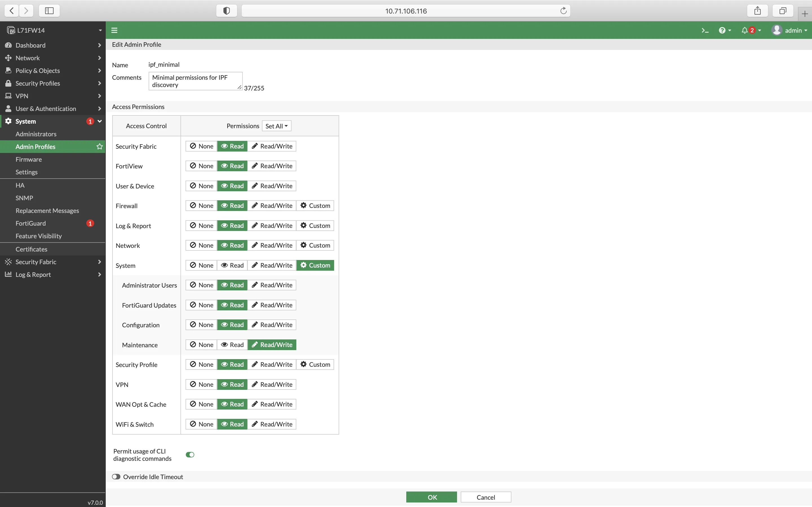
Task: Open the CLI console icon
Action: pos(705,30)
